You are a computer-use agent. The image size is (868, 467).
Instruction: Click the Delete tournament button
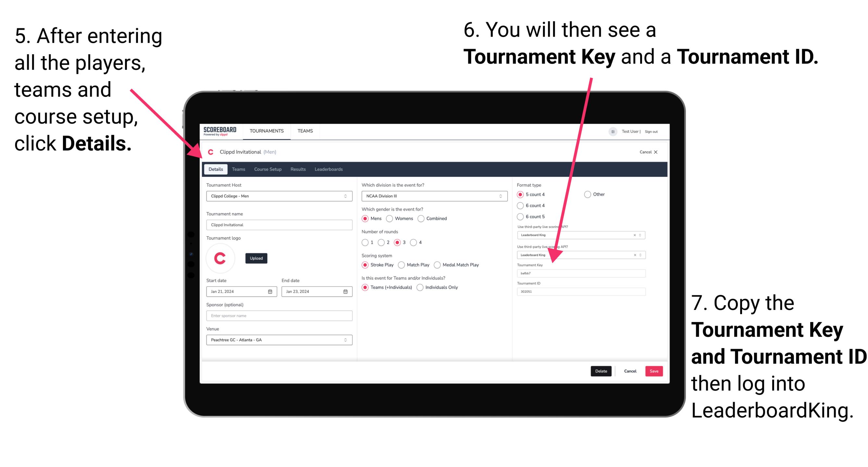coord(601,371)
